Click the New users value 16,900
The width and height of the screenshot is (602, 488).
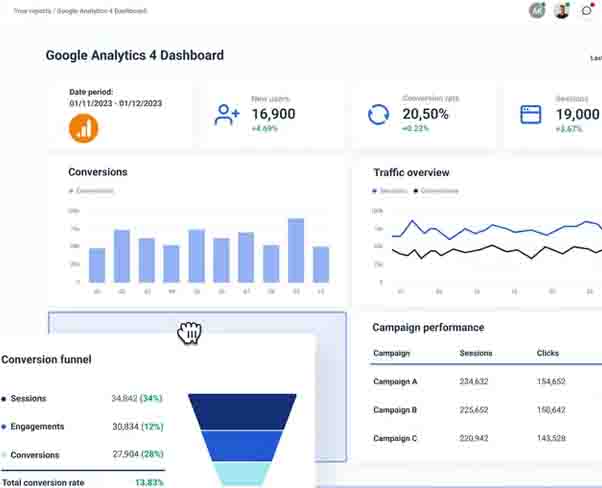coord(273,114)
